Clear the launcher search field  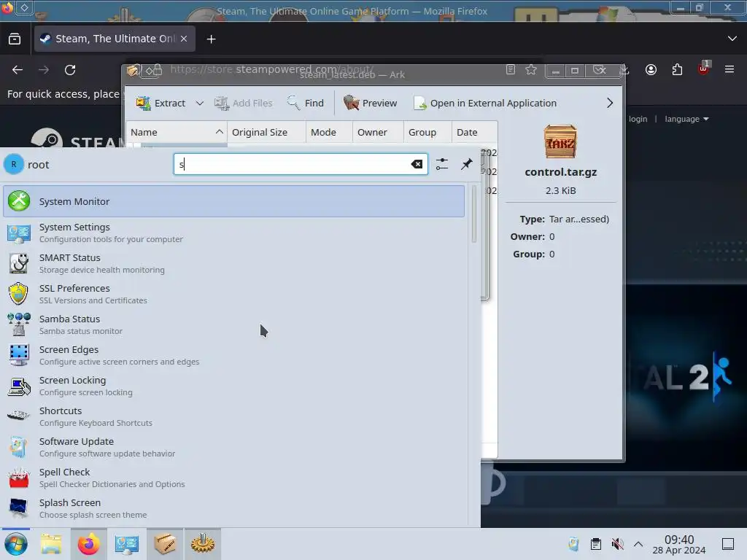[x=417, y=164]
